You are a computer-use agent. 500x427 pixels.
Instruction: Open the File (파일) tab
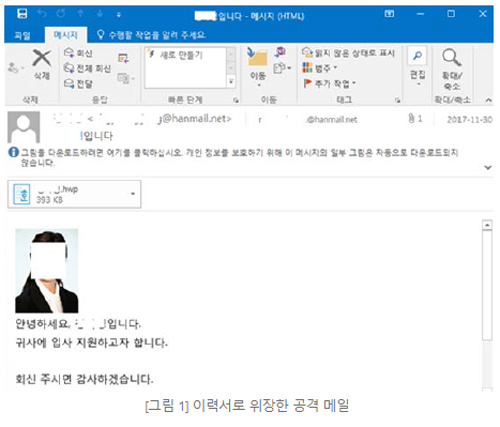23,35
